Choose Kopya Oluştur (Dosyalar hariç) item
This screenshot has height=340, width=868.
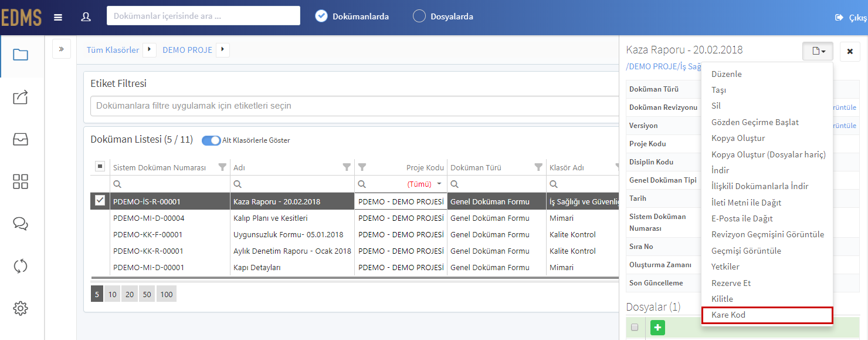tap(767, 154)
